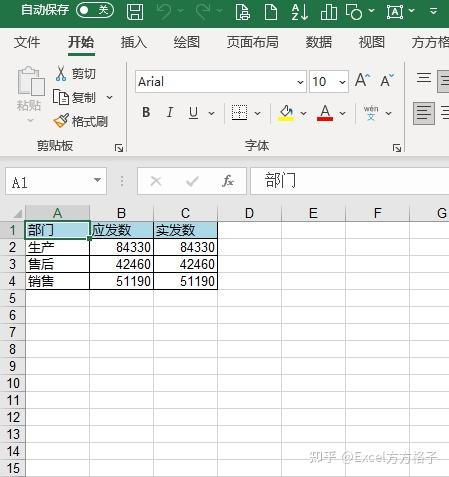Click Increase Font Size icon

(x=362, y=80)
